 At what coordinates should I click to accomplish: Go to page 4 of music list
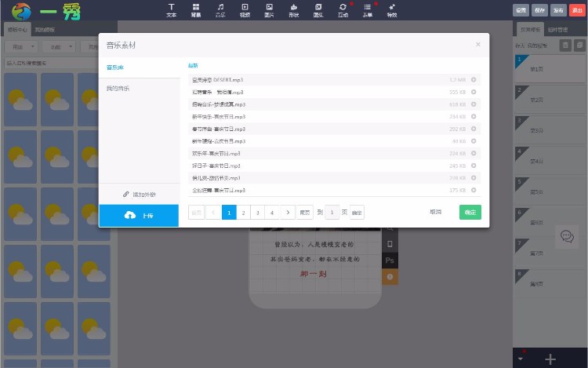click(x=272, y=213)
